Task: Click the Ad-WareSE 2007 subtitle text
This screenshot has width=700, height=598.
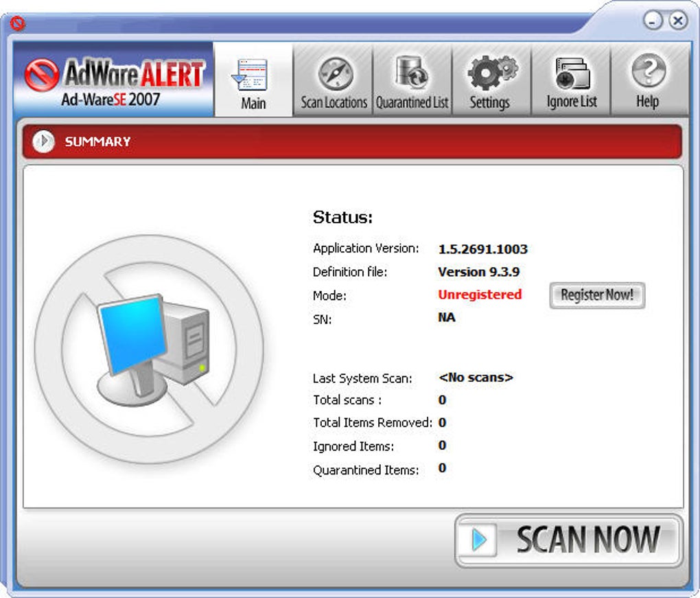Action: pos(110,99)
